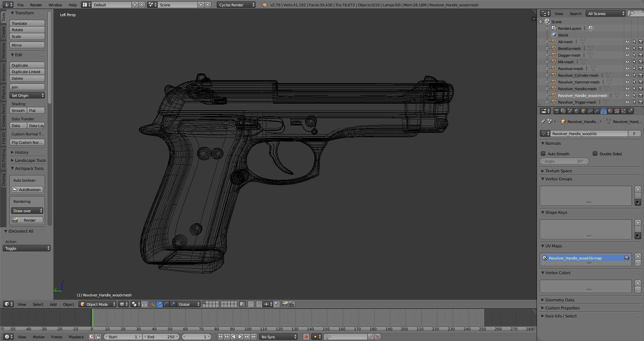This screenshot has height=341, width=644.
Task: Hide Dagger-mesh using its eye icon
Action: 628,55
